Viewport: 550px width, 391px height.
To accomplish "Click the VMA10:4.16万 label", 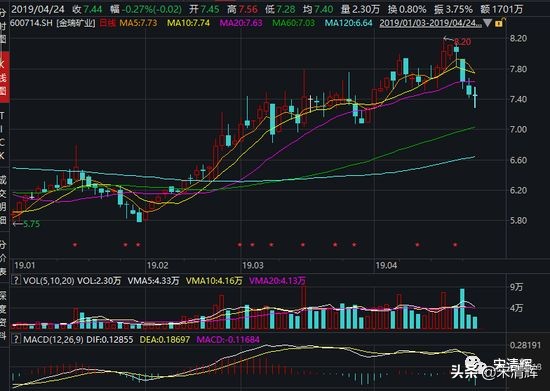I will point(214,281).
